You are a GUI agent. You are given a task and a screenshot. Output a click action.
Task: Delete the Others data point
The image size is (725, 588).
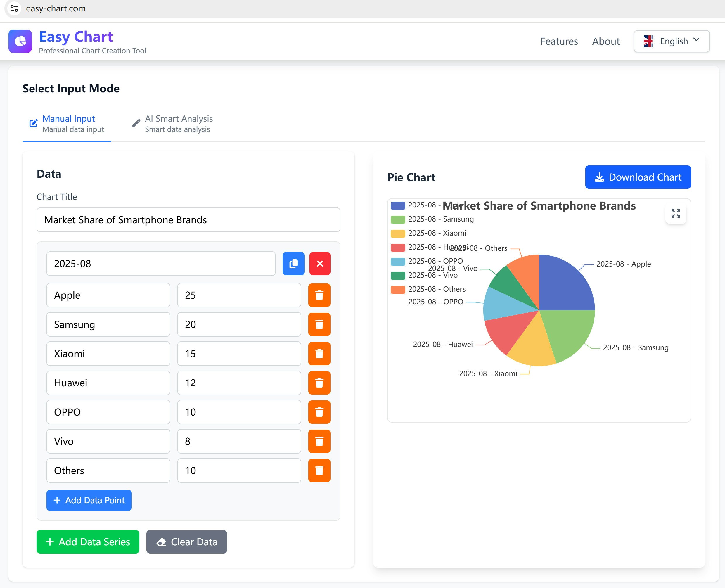click(319, 471)
